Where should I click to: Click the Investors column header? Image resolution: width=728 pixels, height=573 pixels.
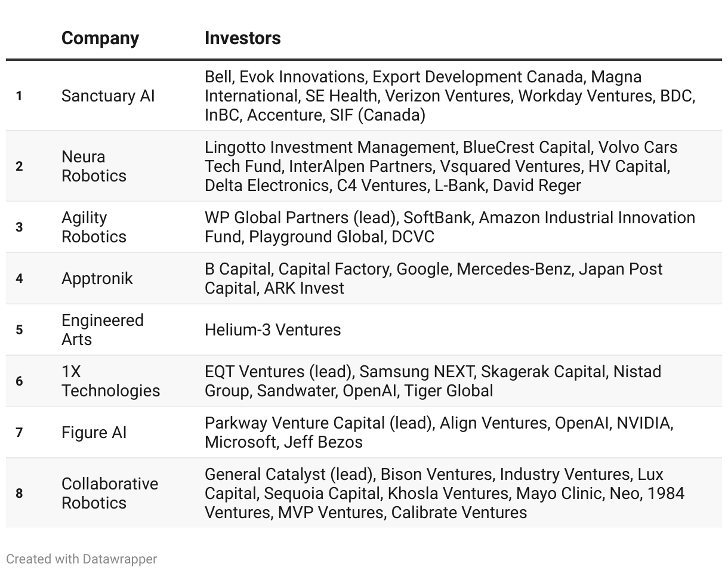(242, 38)
